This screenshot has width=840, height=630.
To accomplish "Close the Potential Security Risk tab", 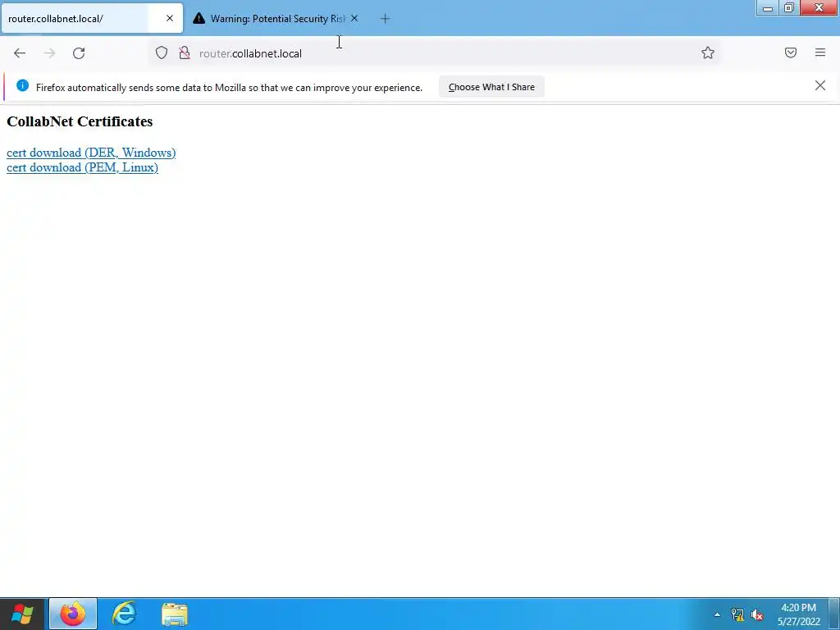I will (354, 18).
